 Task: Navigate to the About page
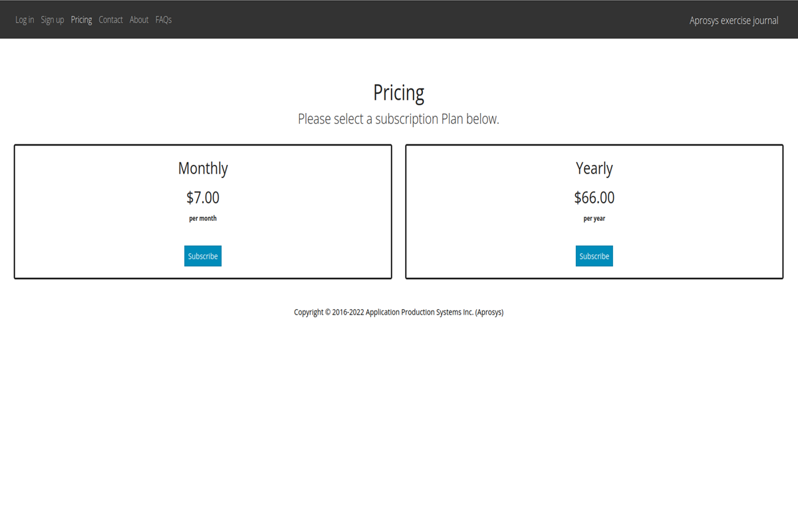[x=139, y=20]
